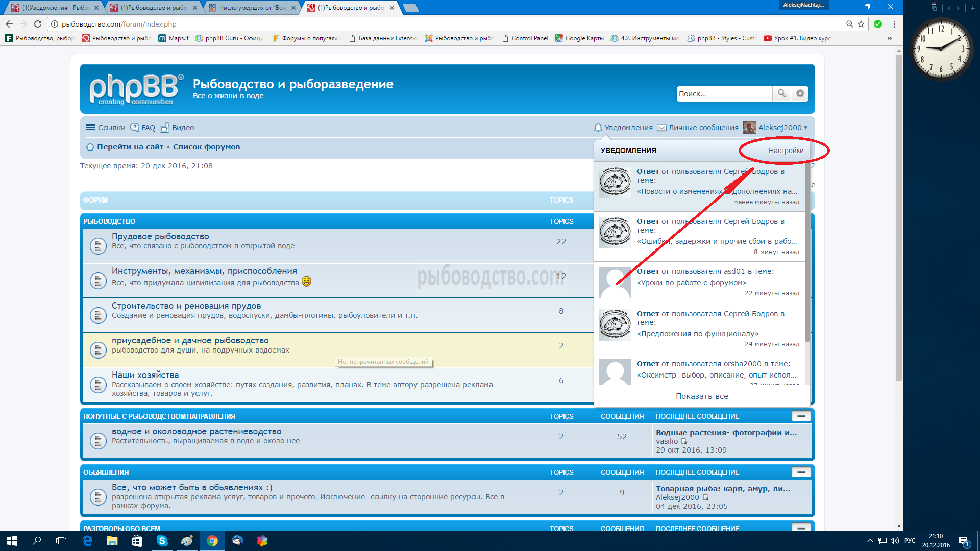Bookmark page with the star icon
Image resolution: width=980 pixels, height=551 pixels.
click(x=861, y=24)
